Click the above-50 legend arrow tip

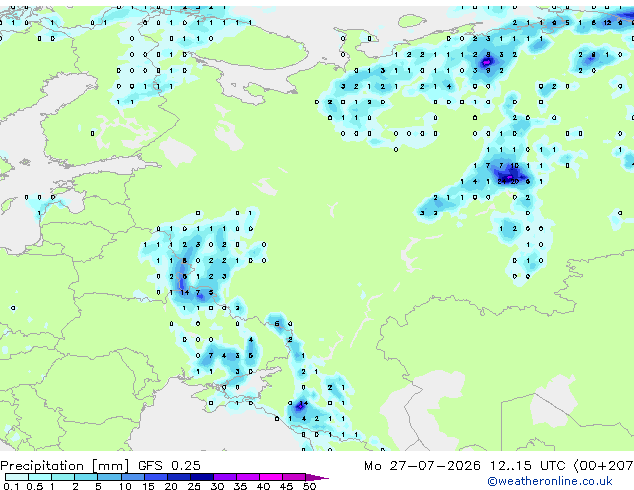pyautogui.click(x=317, y=477)
